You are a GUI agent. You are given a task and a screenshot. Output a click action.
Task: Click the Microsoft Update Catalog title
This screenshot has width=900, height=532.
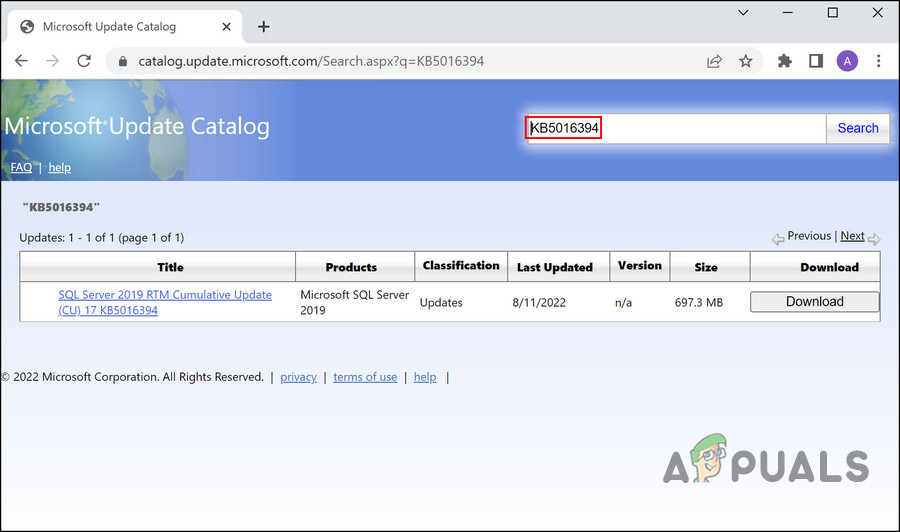pyautogui.click(x=137, y=126)
